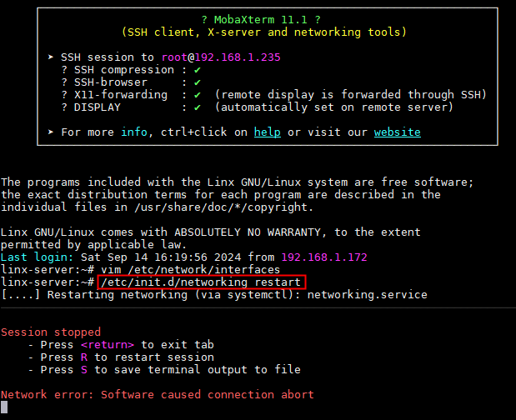Click the 'Session stopped' message
This screenshot has height=420, width=516.
(x=51, y=332)
